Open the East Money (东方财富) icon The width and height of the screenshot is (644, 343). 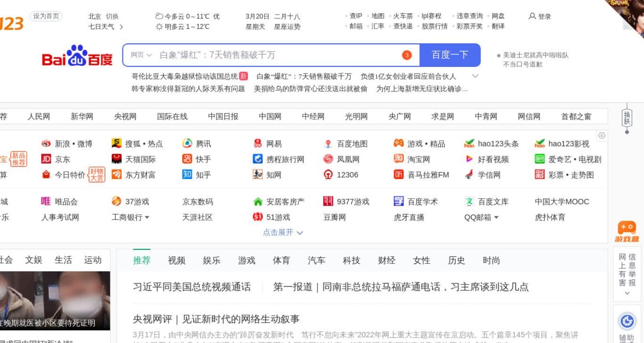click(x=116, y=175)
